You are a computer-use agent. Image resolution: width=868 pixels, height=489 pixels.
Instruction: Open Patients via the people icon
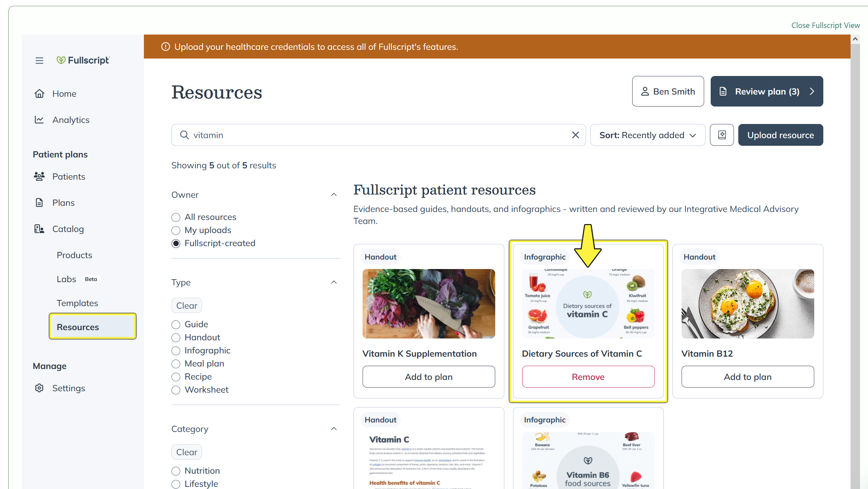point(39,176)
